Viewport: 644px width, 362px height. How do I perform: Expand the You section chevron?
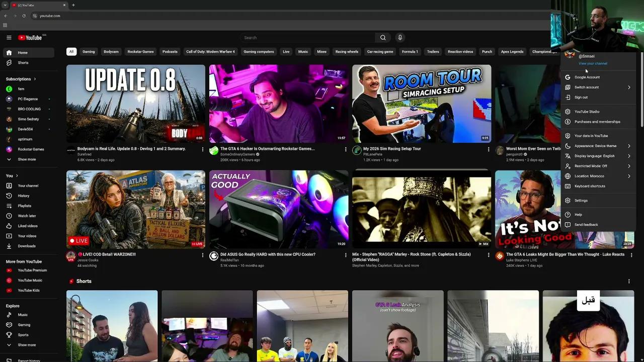coord(17,175)
